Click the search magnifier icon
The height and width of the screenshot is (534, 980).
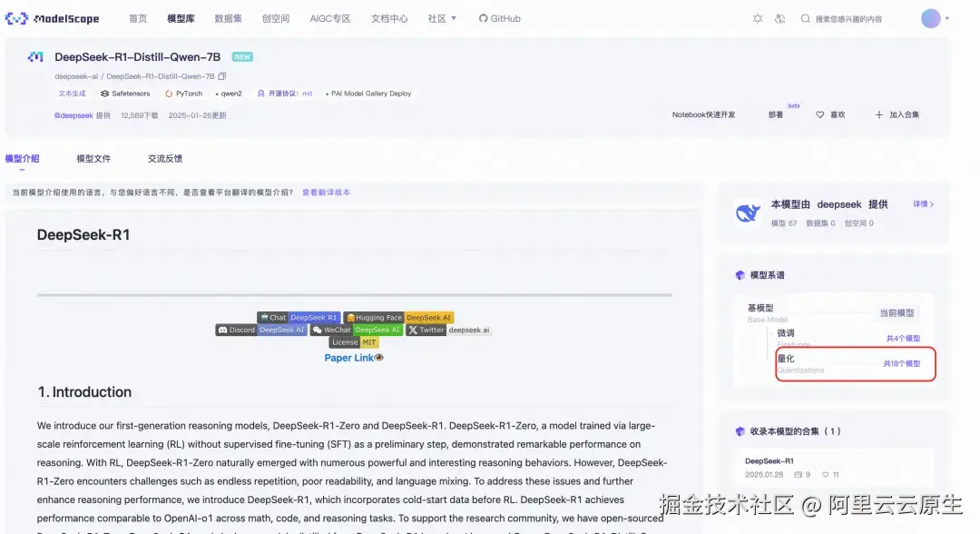pos(806,18)
